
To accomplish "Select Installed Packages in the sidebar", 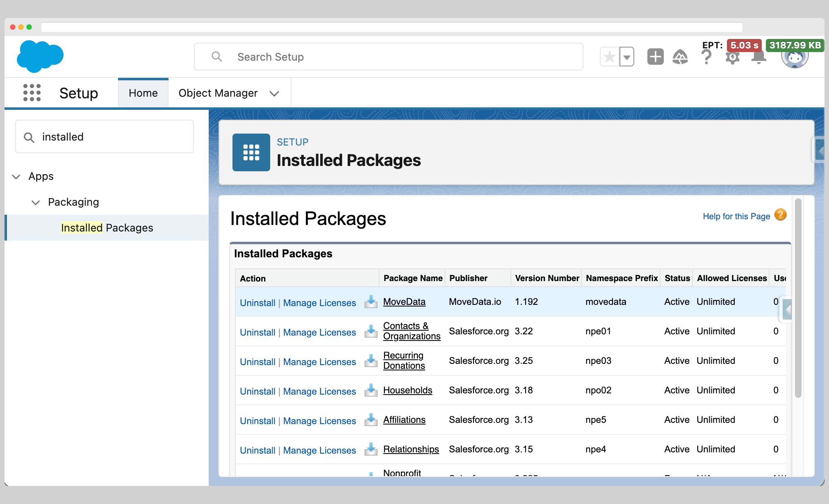I will pos(107,228).
